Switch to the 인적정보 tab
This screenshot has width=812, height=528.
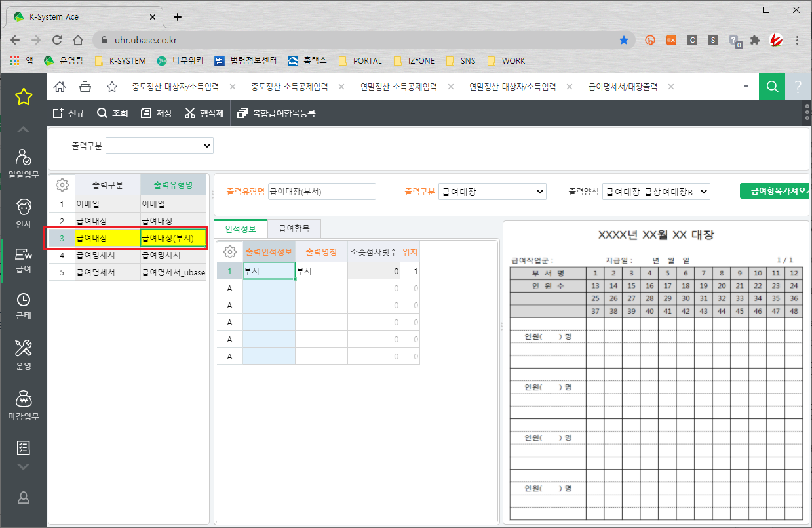tap(241, 228)
